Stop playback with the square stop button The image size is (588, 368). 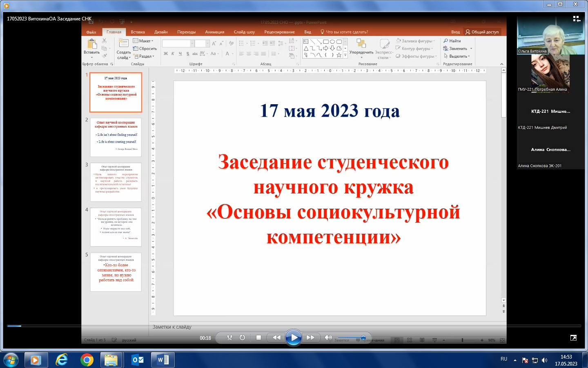point(258,338)
